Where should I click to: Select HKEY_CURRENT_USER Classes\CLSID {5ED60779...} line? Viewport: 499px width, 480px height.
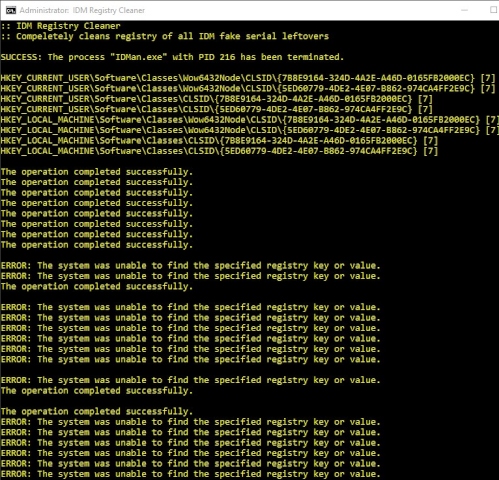click(x=217, y=109)
